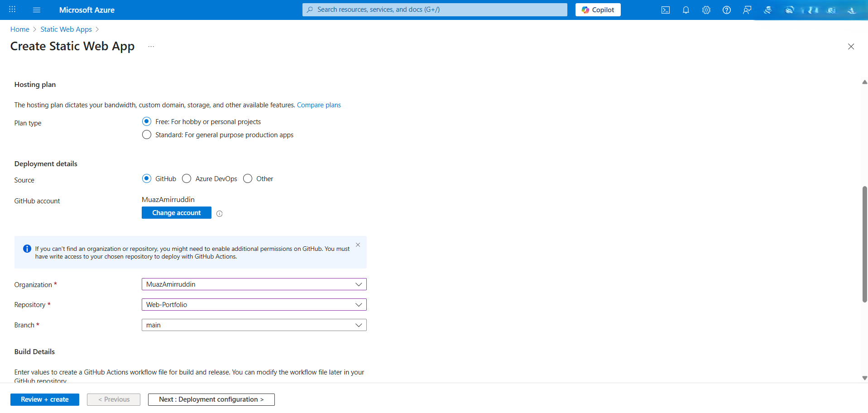Choose Azure DevOps as deployment source

[186, 178]
